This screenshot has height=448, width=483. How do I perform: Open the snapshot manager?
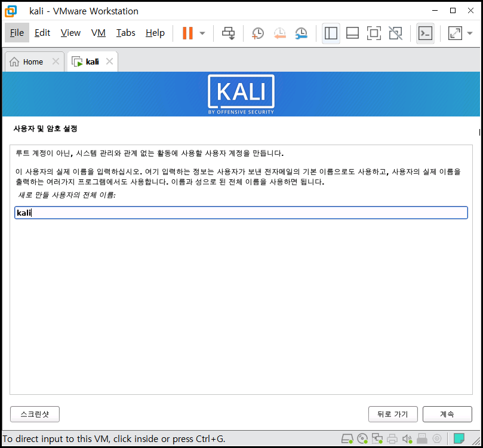tap(301, 33)
